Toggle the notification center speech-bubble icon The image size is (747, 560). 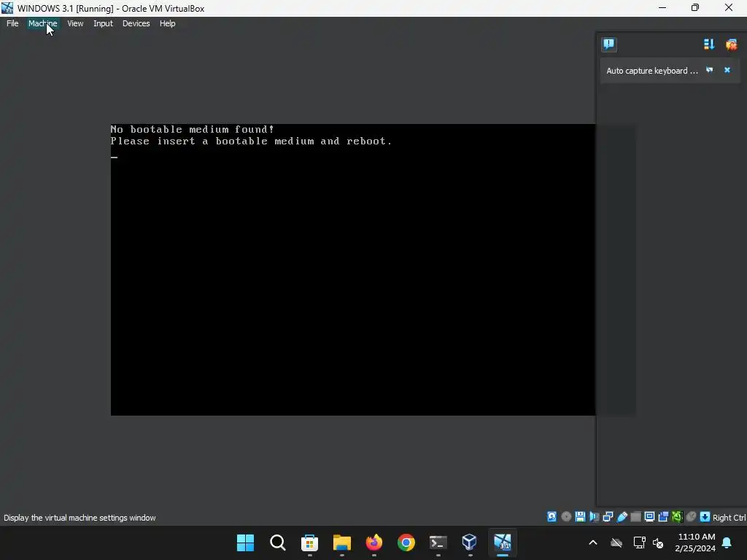pyautogui.click(x=609, y=44)
